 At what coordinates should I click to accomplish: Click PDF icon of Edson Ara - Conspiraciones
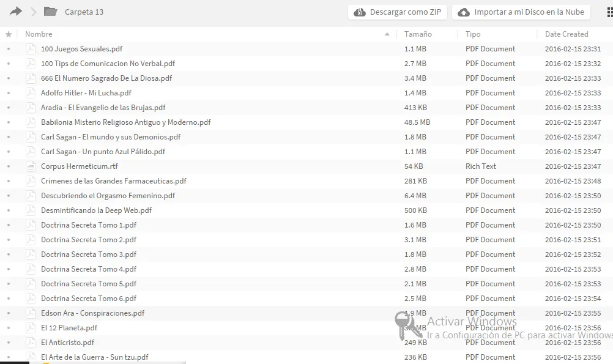point(31,313)
